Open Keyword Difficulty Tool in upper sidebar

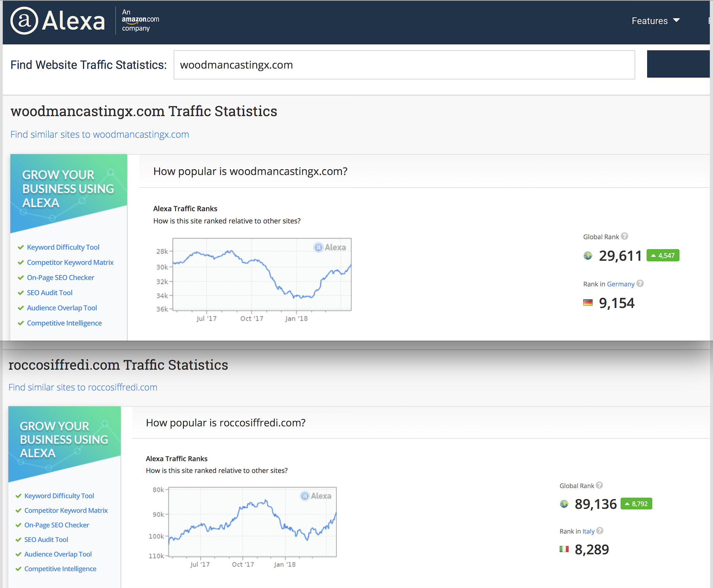pyautogui.click(x=63, y=247)
